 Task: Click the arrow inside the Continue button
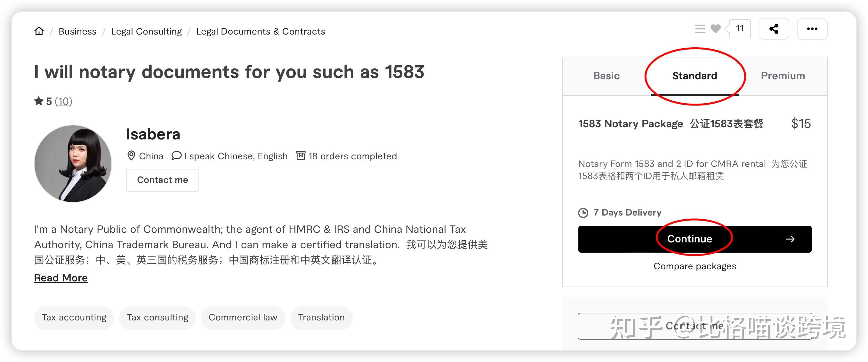coord(791,239)
